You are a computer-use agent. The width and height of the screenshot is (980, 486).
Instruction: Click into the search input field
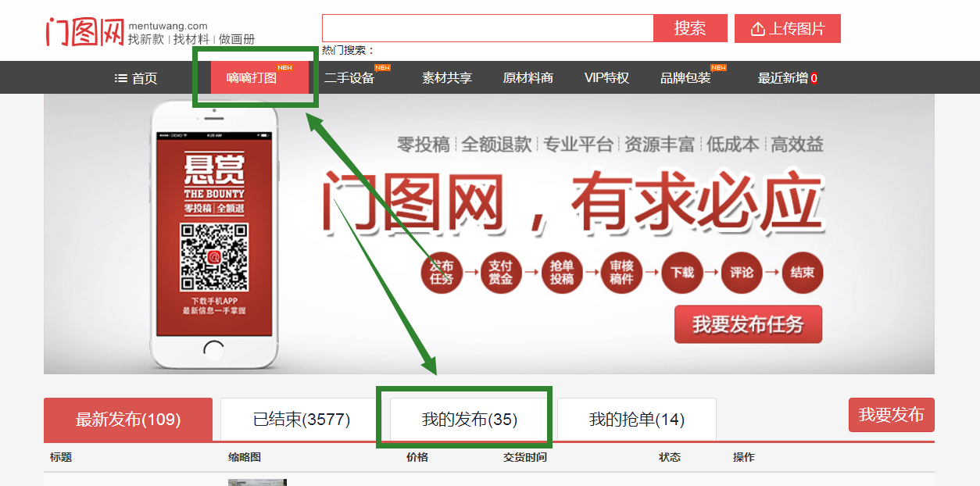[487, 28]
